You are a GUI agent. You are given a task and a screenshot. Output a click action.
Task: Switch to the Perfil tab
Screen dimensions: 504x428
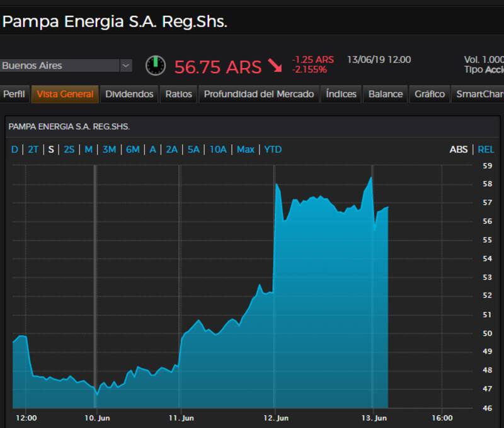pyautogui.click(x=14, y=94)
